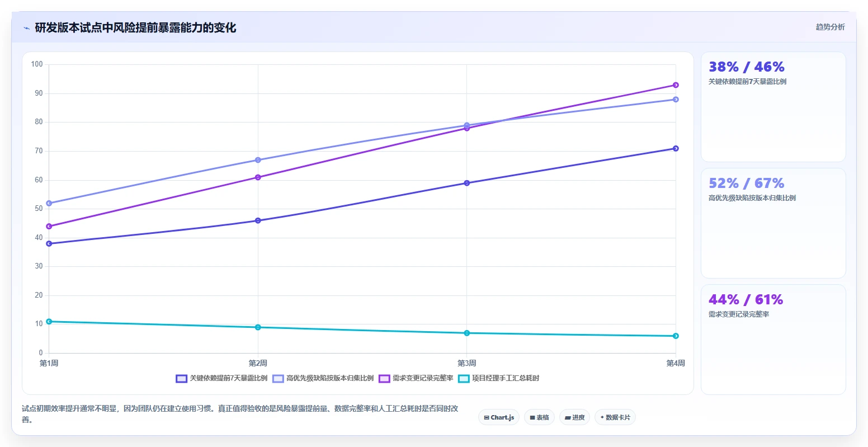Screen dimensions: 868x447
Task: Click the week 2 cyan data point at 9
Action: coord(258,327)
